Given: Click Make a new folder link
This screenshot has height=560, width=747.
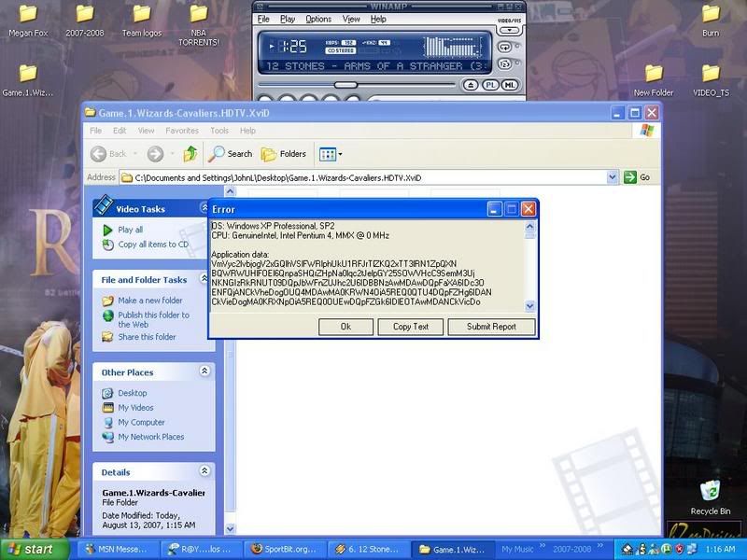Looking at the screenshot, I should [150, 301].
